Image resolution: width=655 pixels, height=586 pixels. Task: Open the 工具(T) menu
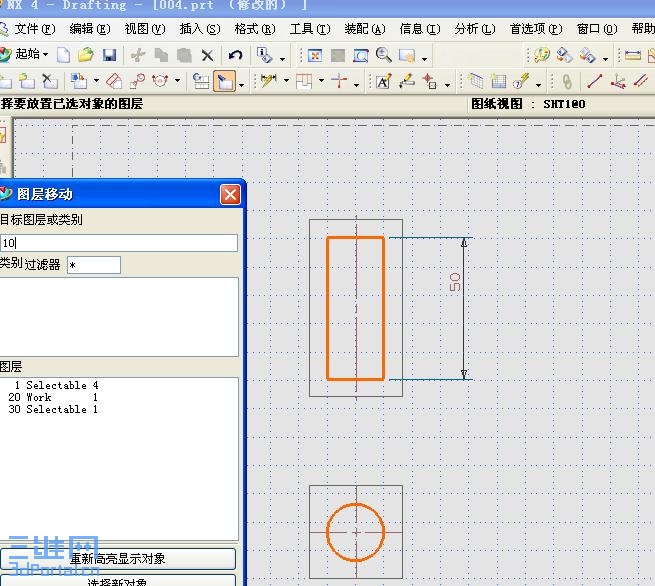(x=310, y=29)
